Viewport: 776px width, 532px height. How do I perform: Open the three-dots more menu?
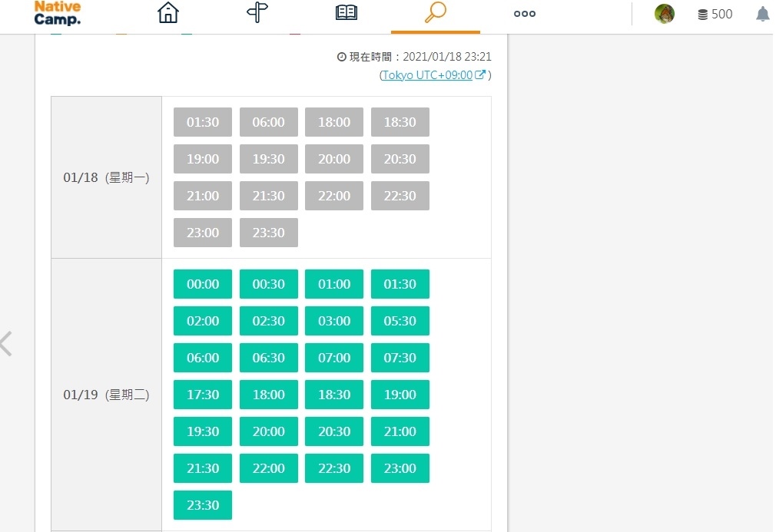pyautogui.click(x=524, y=14)
